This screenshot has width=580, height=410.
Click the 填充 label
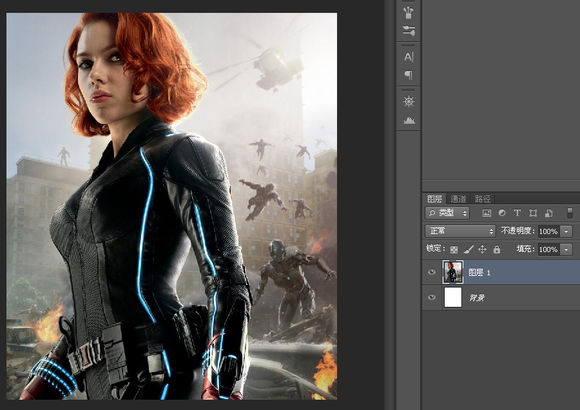(x=525, y=249)
